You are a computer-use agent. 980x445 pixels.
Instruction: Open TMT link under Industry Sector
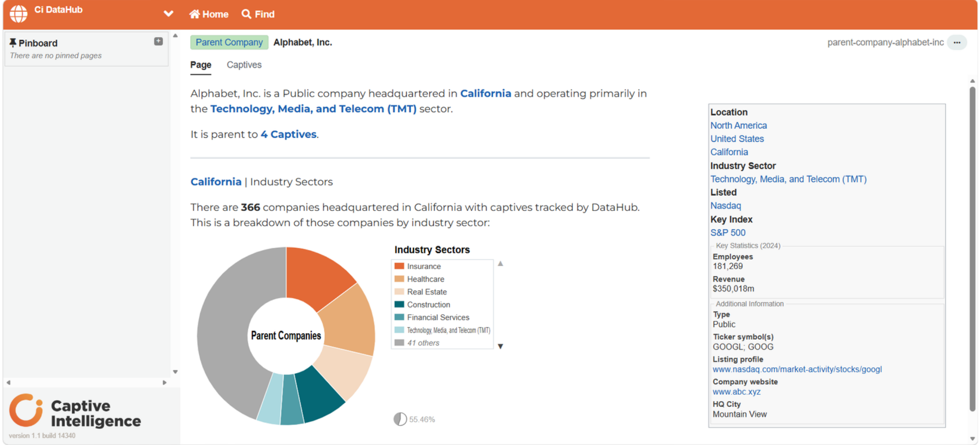coord(788,179)
